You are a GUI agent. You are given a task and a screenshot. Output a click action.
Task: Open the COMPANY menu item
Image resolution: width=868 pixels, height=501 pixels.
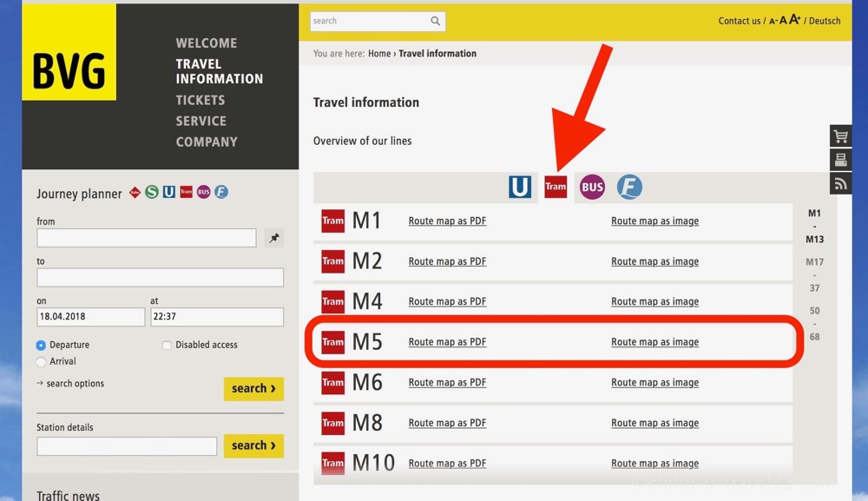(207, 142)
